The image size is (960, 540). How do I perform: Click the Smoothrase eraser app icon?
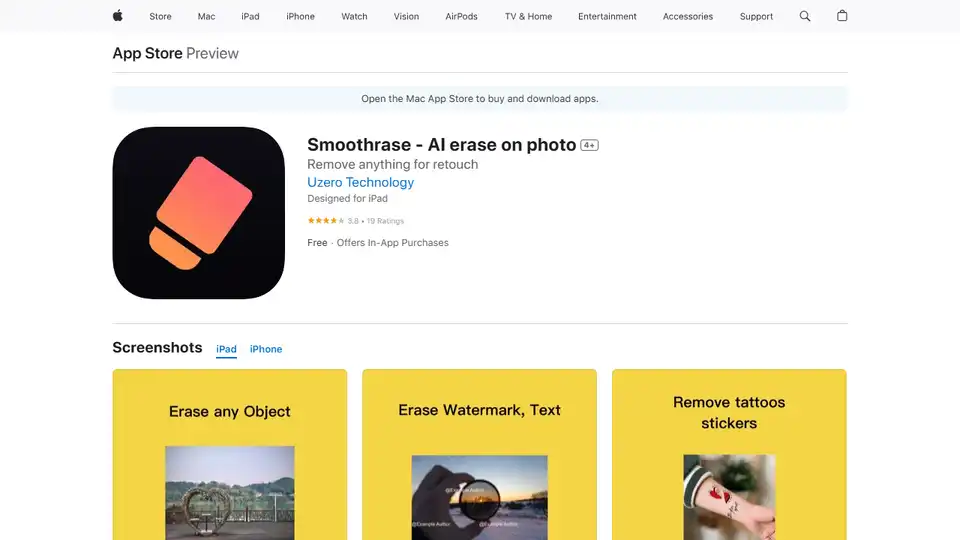tap(199, 213)
